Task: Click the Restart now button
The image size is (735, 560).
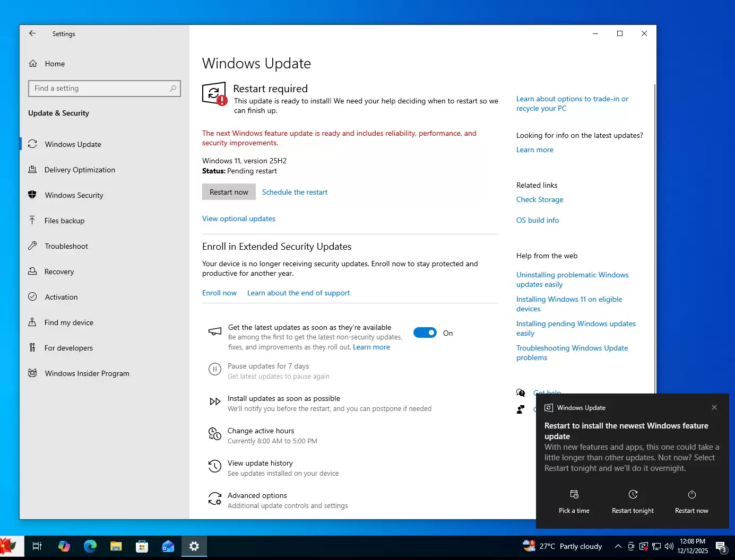Action: 229,191
